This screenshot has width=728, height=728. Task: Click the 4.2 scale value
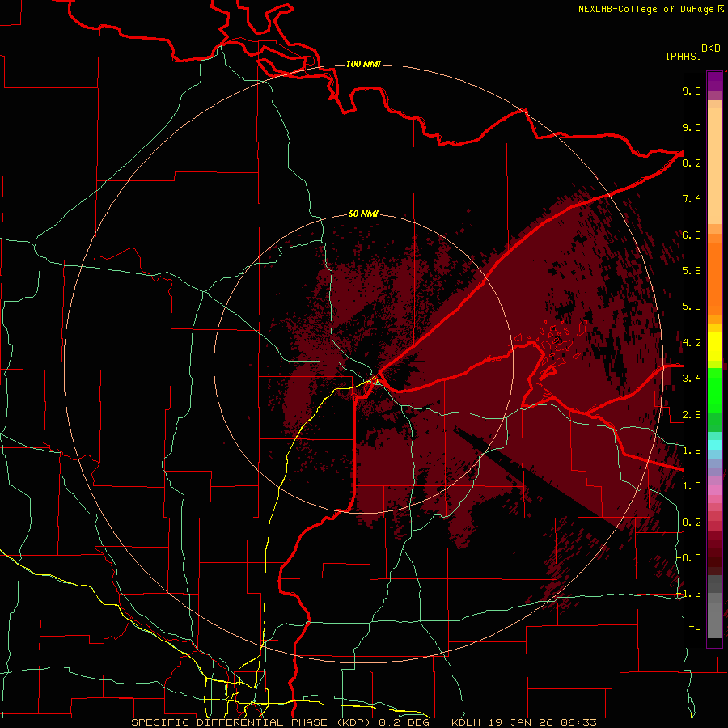tap(692, 343)
